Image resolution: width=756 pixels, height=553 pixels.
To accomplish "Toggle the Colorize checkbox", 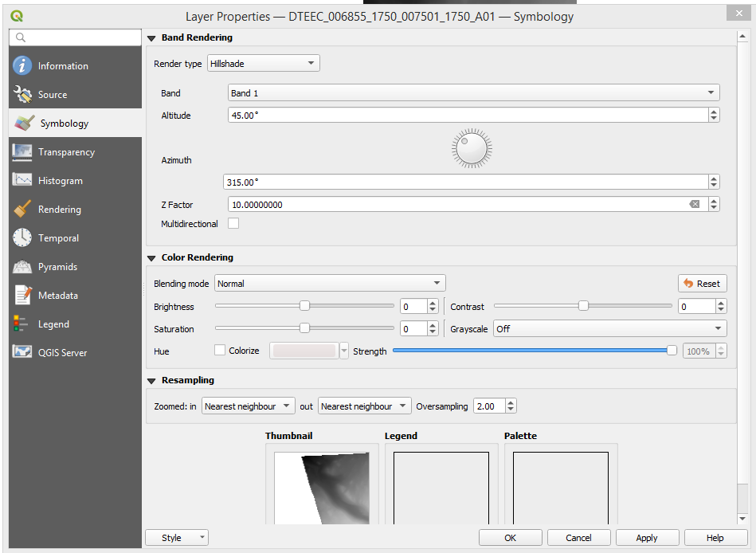I will pyautogui.click(x=220, y=351).
